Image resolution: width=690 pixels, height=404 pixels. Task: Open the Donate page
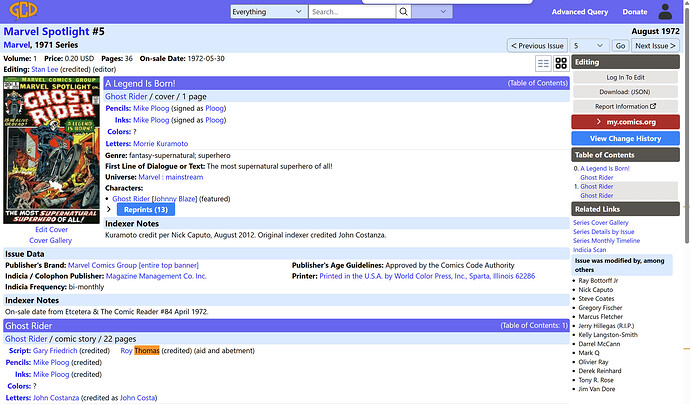(635, 12)
